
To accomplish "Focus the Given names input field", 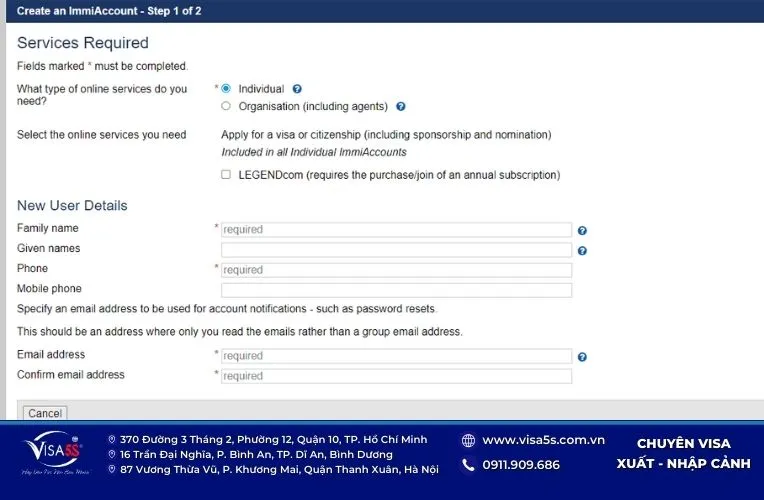I will [x=396, y=250].
